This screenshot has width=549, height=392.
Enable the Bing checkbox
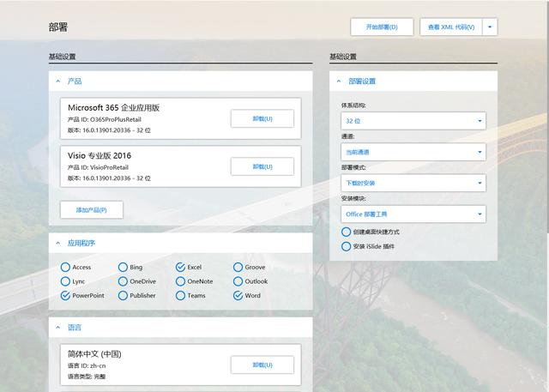point(123,267)
